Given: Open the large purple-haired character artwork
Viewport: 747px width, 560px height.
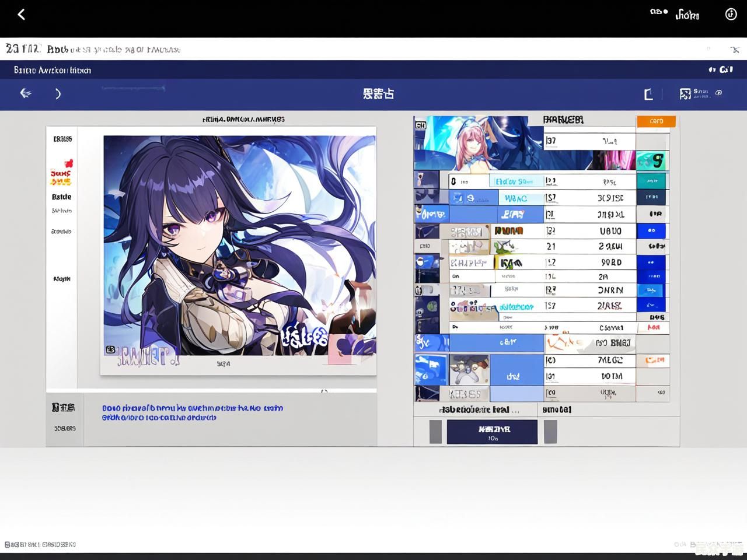Looking at the screenshot, I should (x=239, y=245).
